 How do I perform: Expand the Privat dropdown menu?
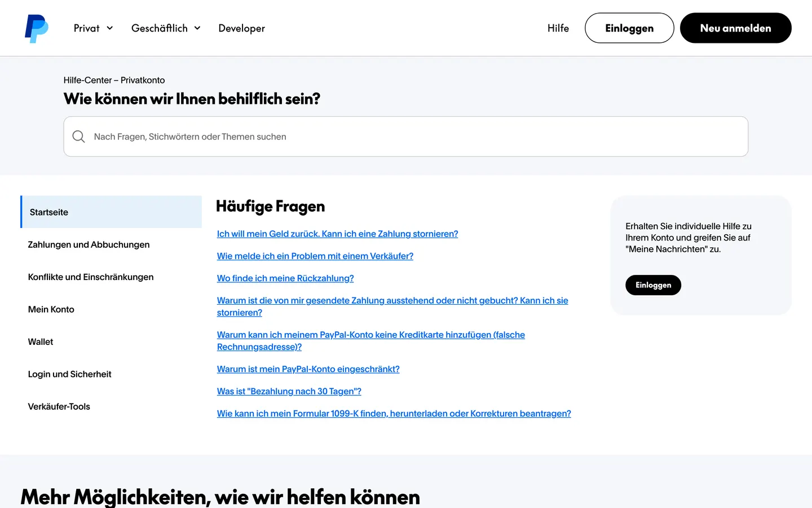(x=94, y=28)
